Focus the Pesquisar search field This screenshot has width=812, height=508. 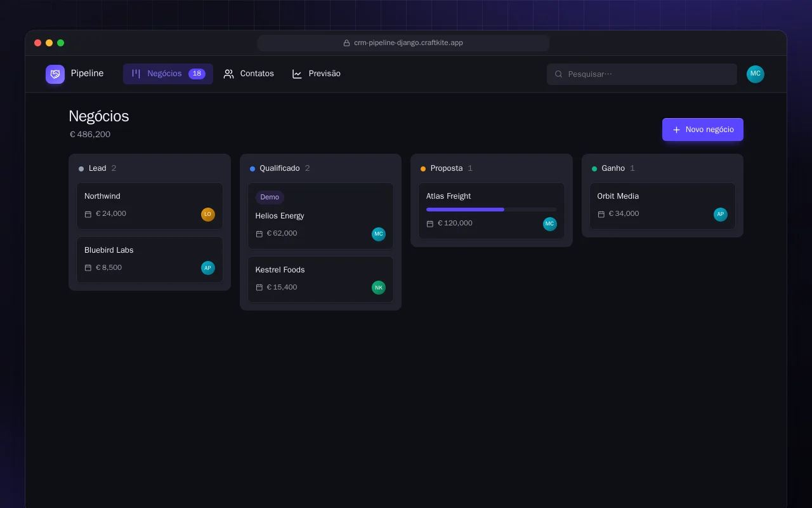coord(642,74)
